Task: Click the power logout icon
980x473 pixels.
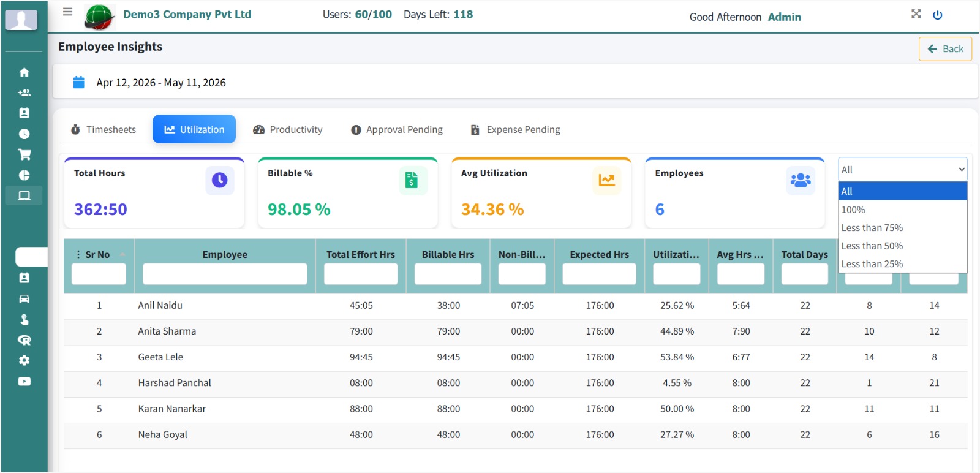Action: (937, 15)
